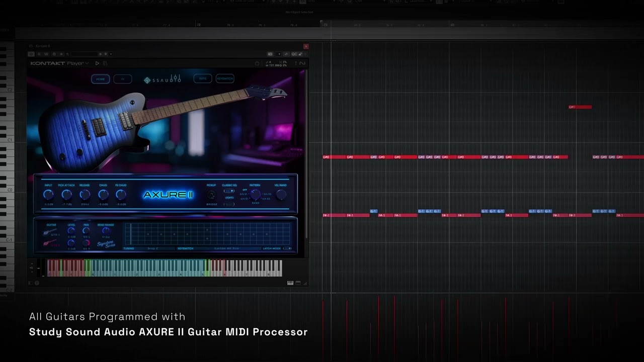Image resolution: width=644 pixels, height=362 pixels.
Task: Shift Kontakt keyboard octave down arrow
Action: pos(32,272)
